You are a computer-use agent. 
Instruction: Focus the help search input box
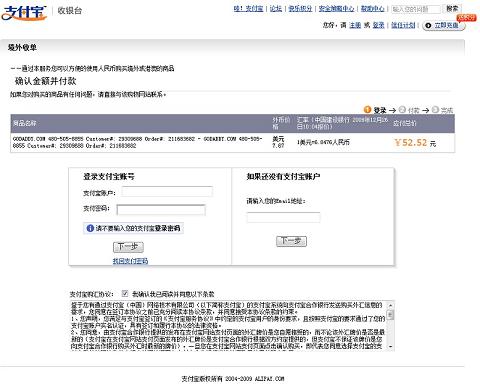click(416, 9)
